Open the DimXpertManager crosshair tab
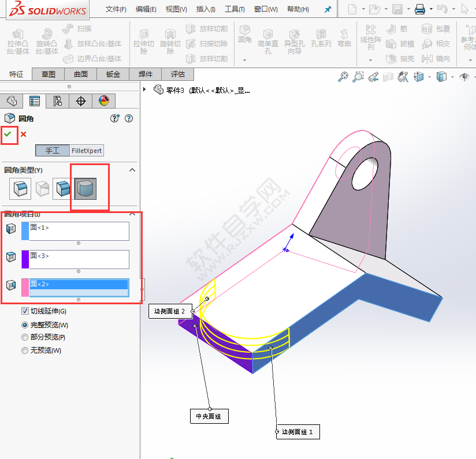Viewport: 476px width, 459px height. click(x=80, y=101)
